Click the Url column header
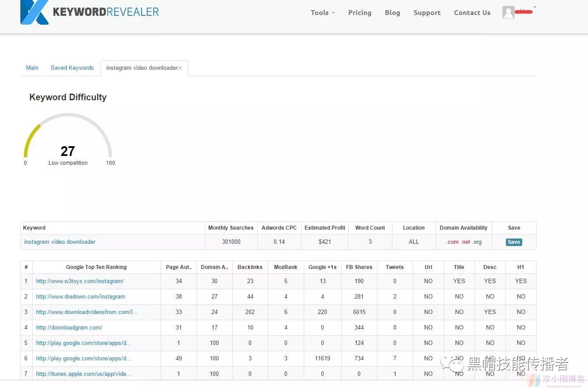The height and width of the screenshot is (390, 588). tap(428, 267)
